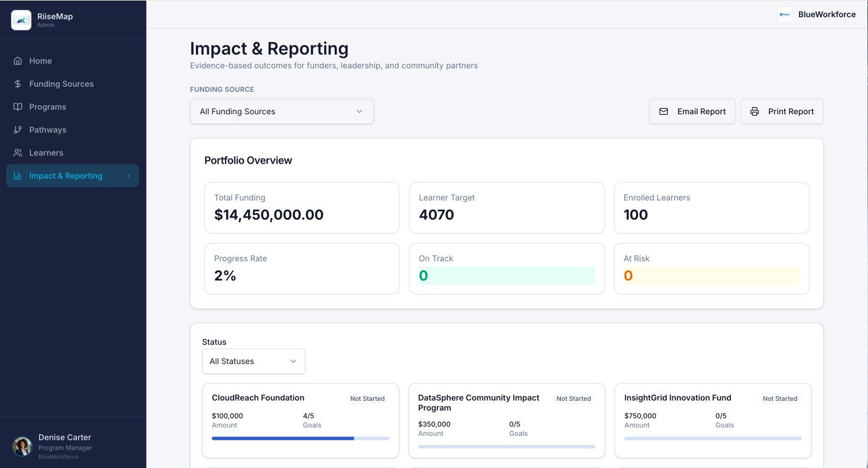Click the Learners people icon
Image resolution: width=868 pixels, height=468 pixels.
click(x=18, y=153)
